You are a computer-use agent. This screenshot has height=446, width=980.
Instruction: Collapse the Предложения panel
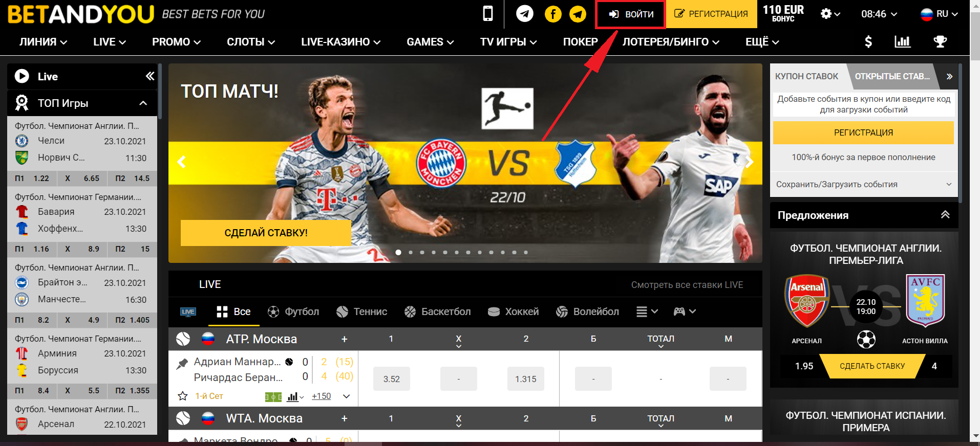(945, 215)
